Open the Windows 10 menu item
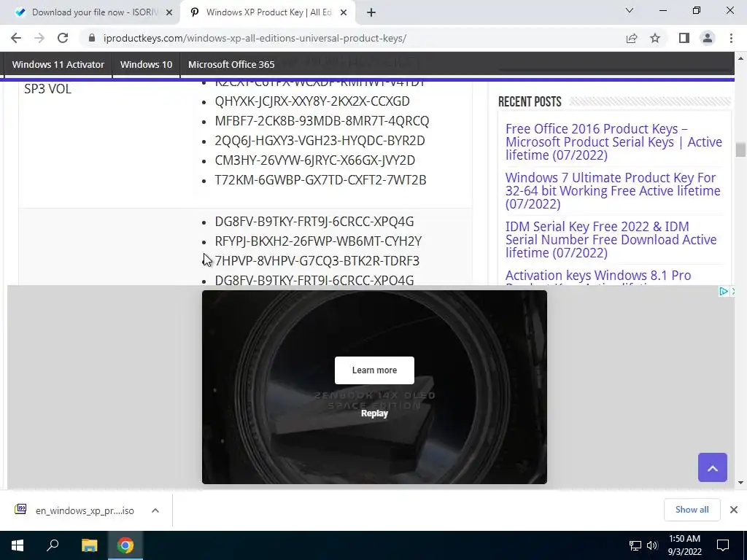Screen dimensions: 747x560 tap(146, 64)
